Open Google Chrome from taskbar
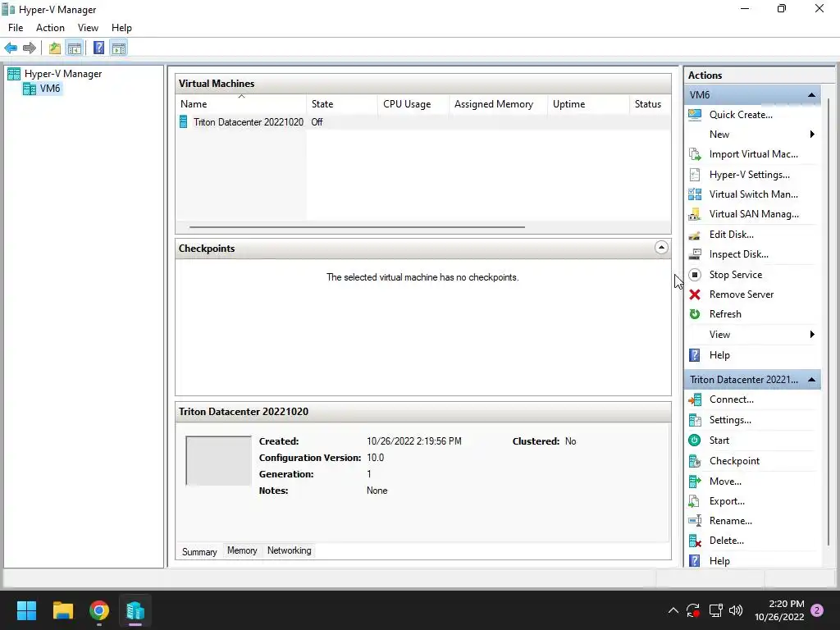 (99, 610)
